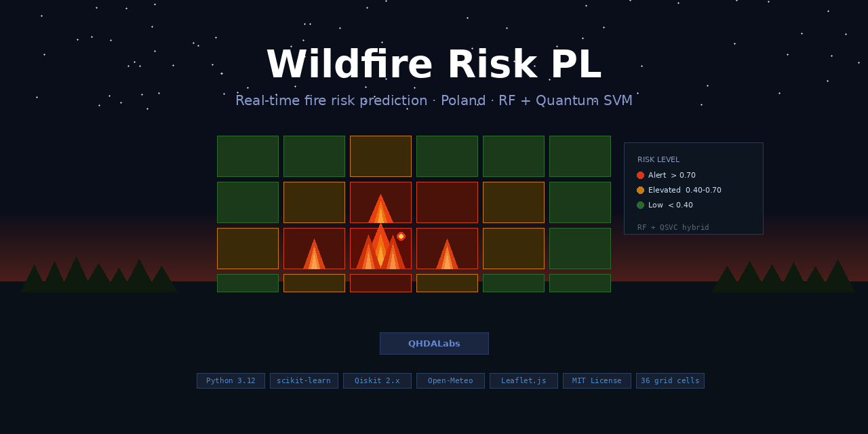Screen dimensions: 868x434
Task: Click the Wildfire Risk PL title
Action: click(x=434, y=65)
